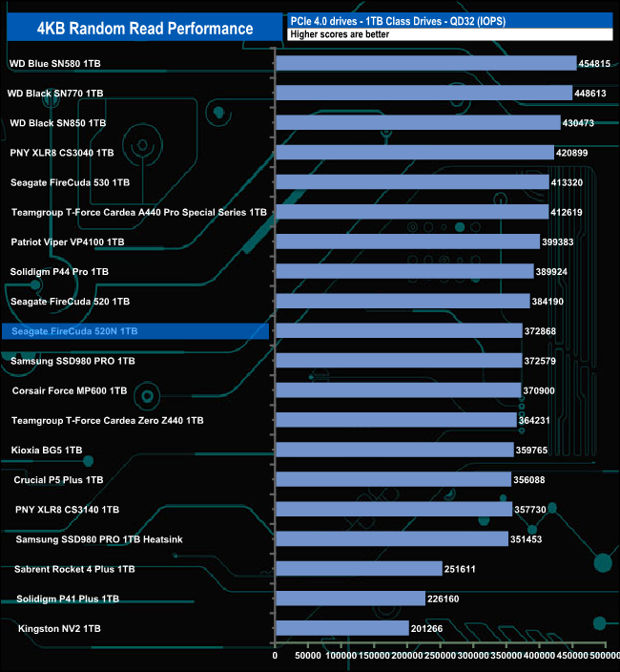Click the Patriot Viper VP4100 bar
620x672 pixels.
tap(407, 241)
